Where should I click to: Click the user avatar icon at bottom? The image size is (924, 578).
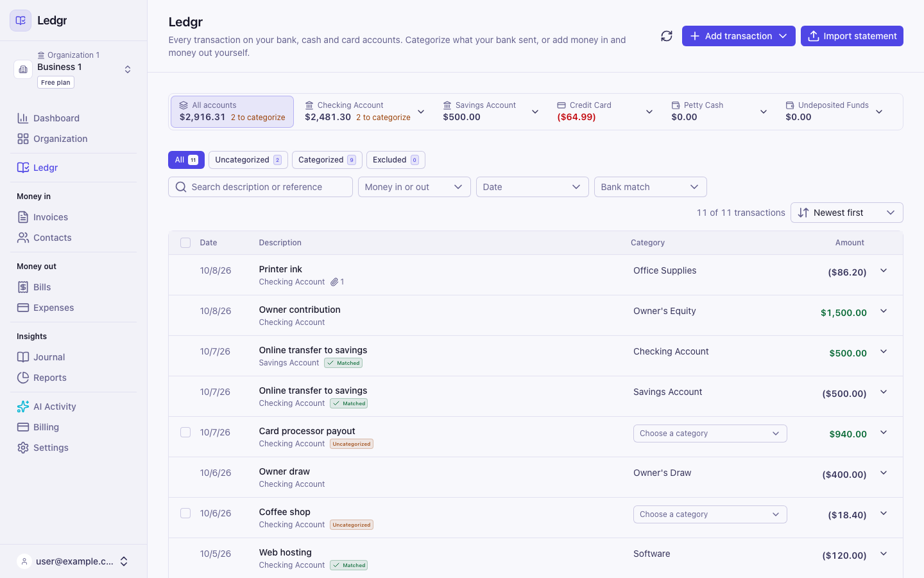coord(24,561)
